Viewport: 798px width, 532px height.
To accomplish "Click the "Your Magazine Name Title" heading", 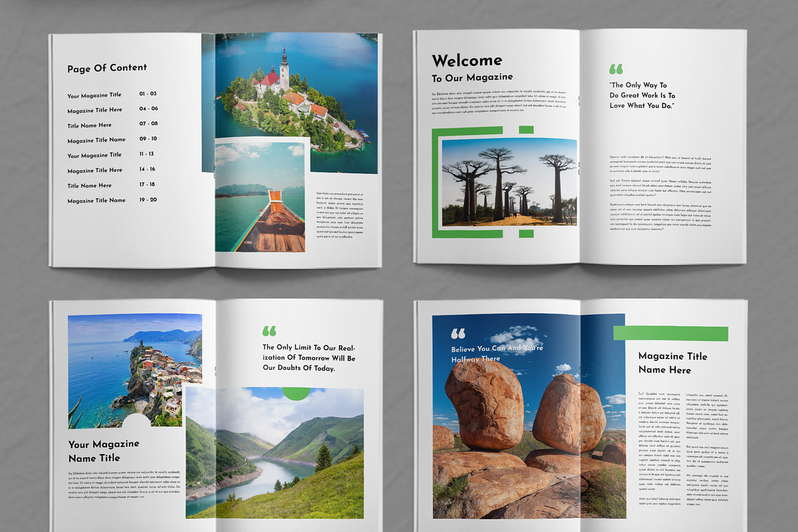I will tap(104, 451).
